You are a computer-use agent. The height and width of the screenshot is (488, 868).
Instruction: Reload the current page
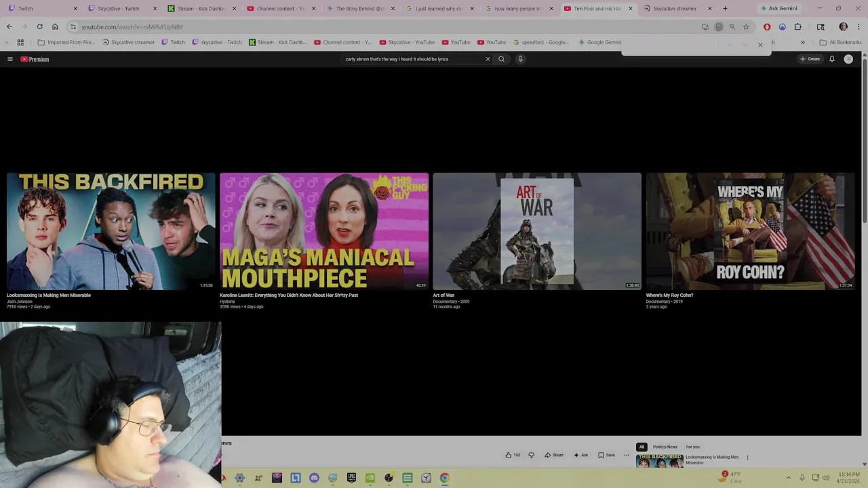point(39,27)
